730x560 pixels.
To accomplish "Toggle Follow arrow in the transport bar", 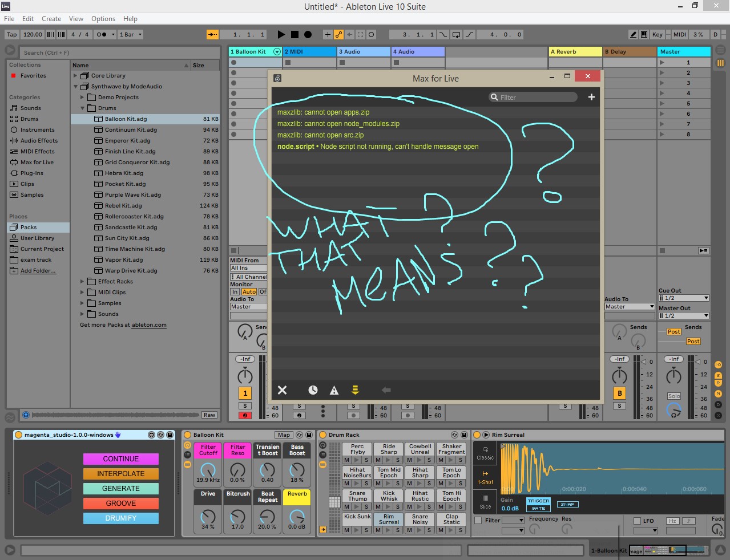I will coord(212,34).
